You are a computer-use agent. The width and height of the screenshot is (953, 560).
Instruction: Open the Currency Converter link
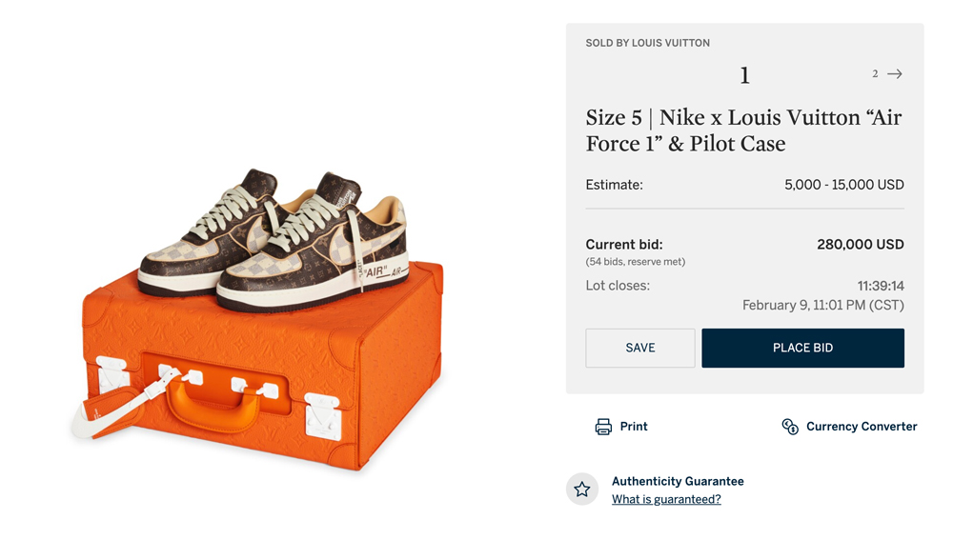[862, 427]
